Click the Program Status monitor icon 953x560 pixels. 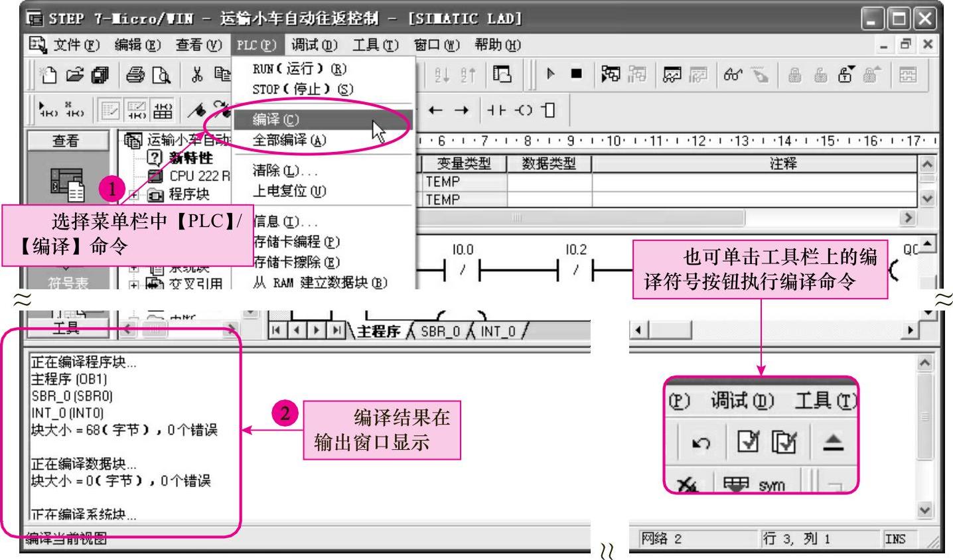click(611, 74)
